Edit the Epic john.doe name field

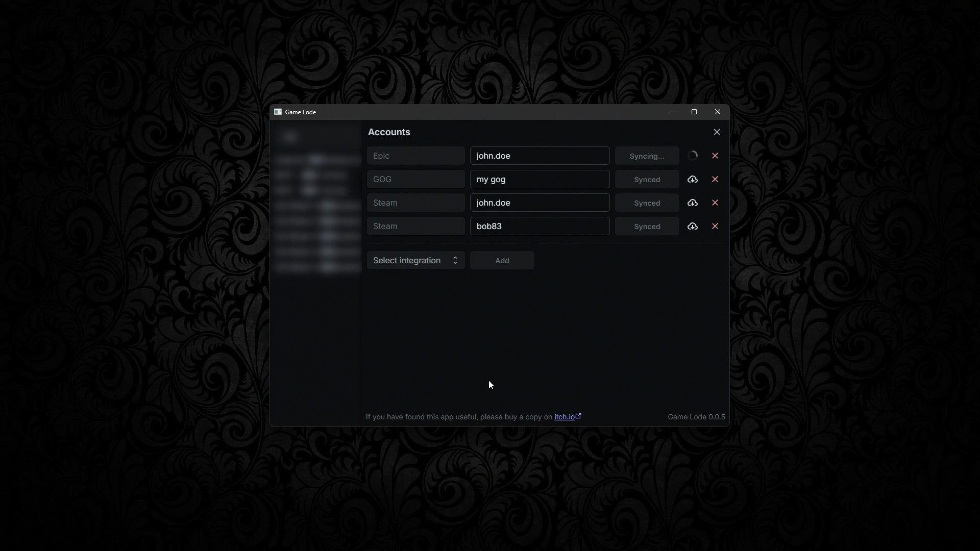[x=540, y=156]
